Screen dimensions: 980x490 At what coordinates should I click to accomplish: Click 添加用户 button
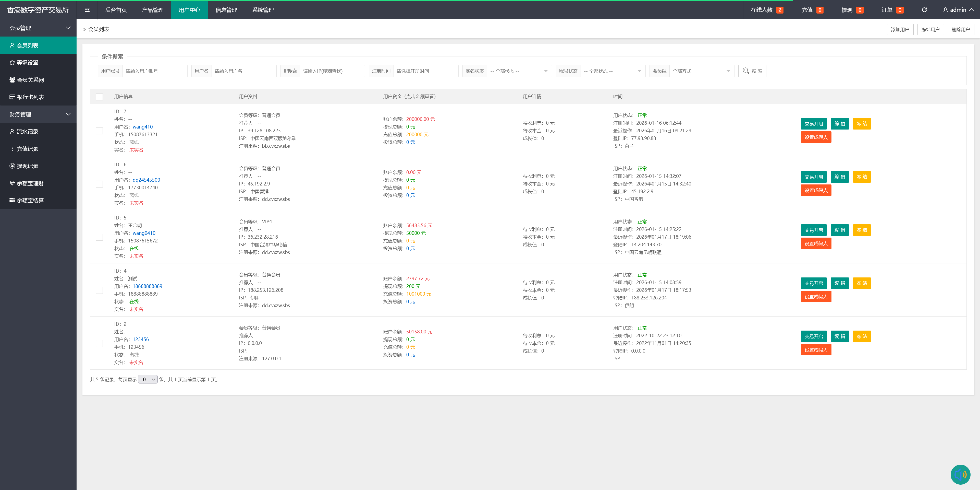[x=900, y=29]
